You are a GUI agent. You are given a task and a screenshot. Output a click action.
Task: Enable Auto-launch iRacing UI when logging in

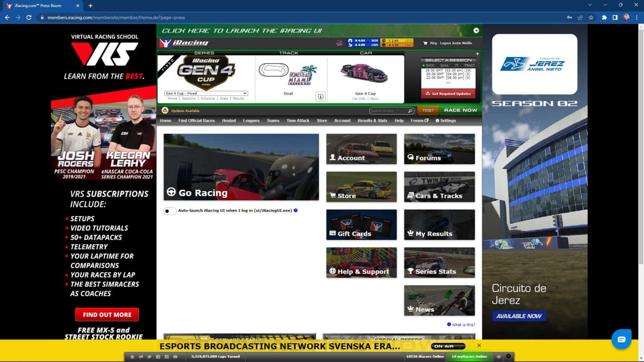point(170,211)
